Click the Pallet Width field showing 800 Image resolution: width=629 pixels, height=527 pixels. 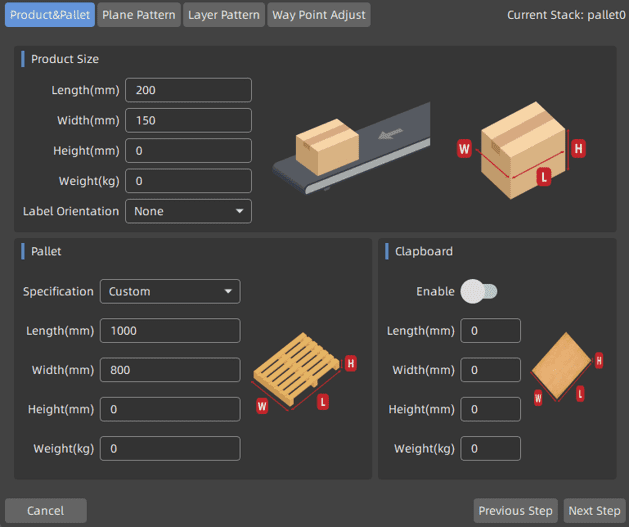(x=170, y=370)
